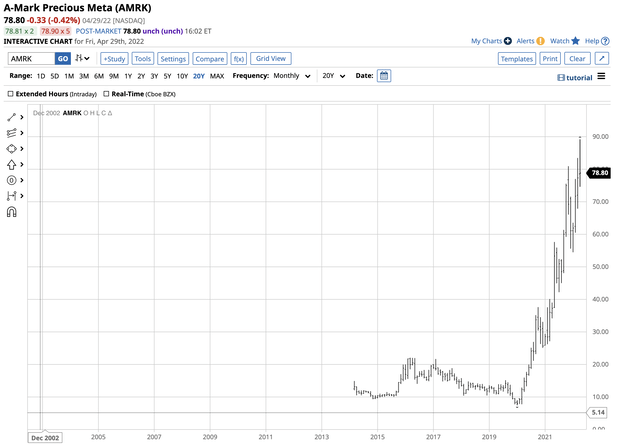This screenshot has height=445, width=640.
Task: Click the +Study button
Action: (x=113, y=59)
